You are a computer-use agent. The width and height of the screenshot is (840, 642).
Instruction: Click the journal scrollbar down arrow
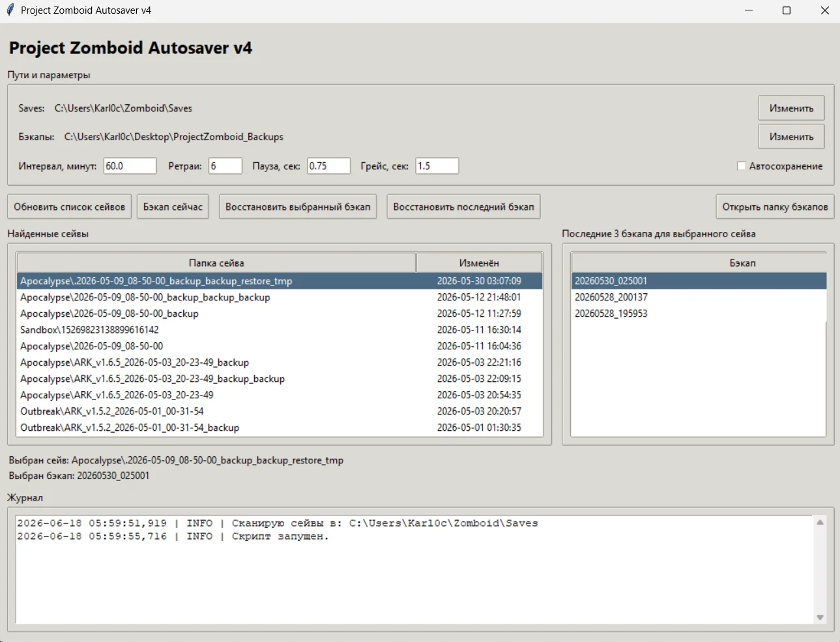tap(820, 617)
